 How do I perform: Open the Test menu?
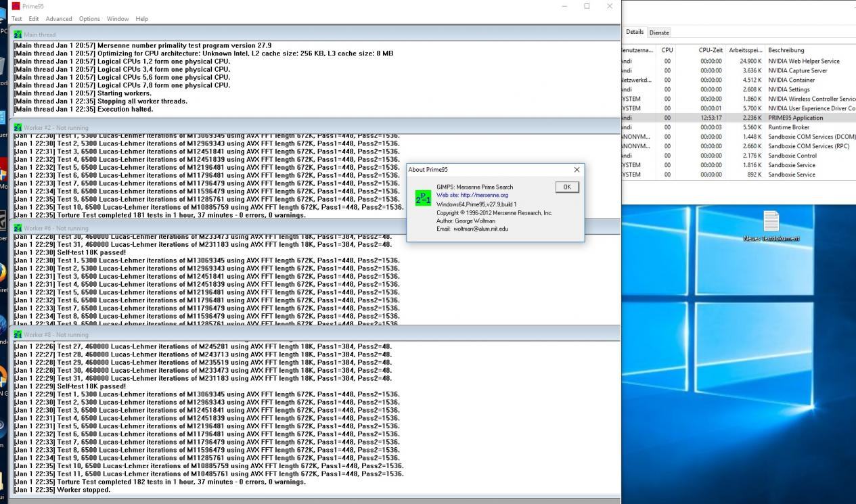pyautogui.click(x=17, y=19)
